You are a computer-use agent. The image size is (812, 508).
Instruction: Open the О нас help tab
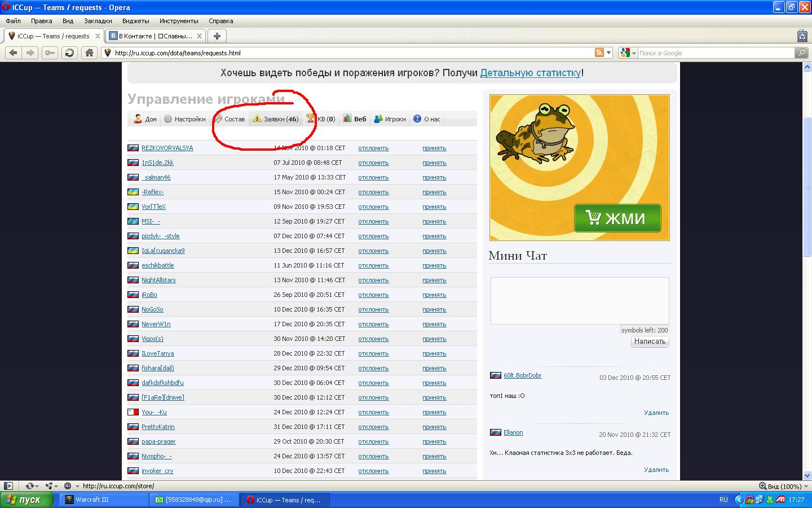pyautogui.click(x=426, y=119)
